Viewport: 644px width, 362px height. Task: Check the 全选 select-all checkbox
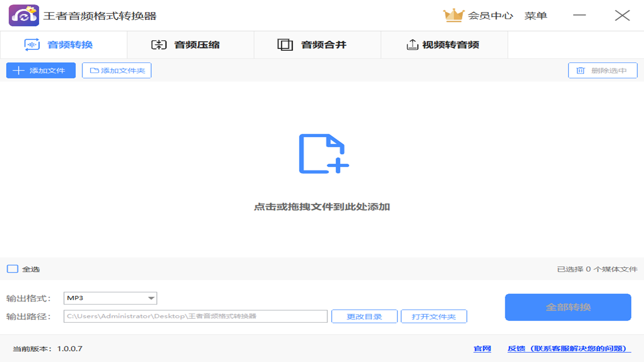coord(12,269)
